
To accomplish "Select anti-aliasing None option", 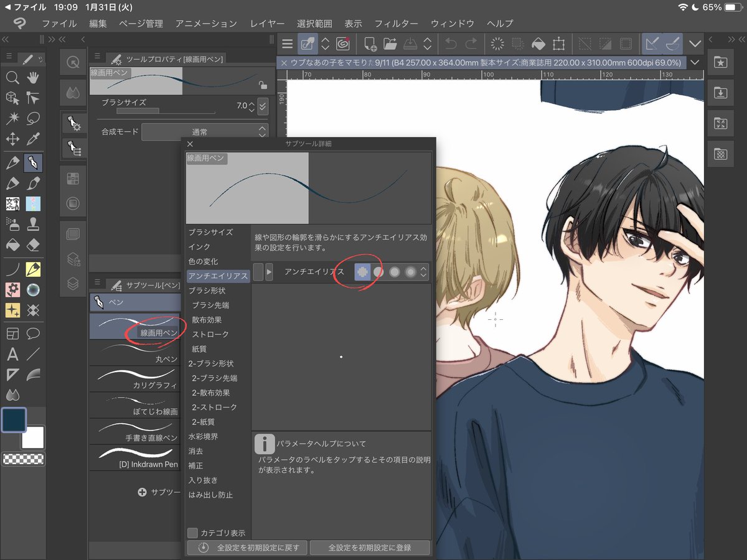I will coord(362,272).
